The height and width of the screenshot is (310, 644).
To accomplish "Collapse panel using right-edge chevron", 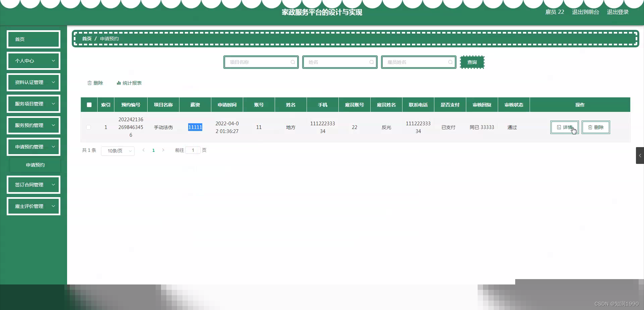I will tap(640, 156).
